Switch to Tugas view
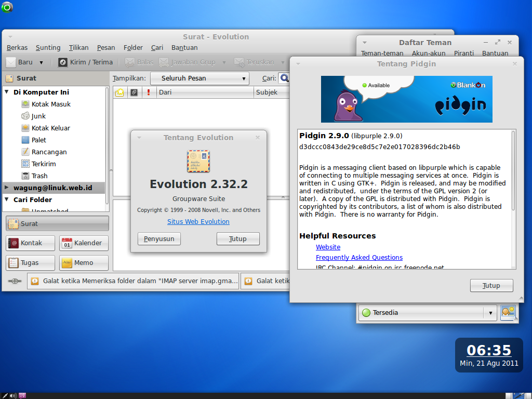Image resolution: width=532 pixels, height=399 pixels. [x=30, y=262]
